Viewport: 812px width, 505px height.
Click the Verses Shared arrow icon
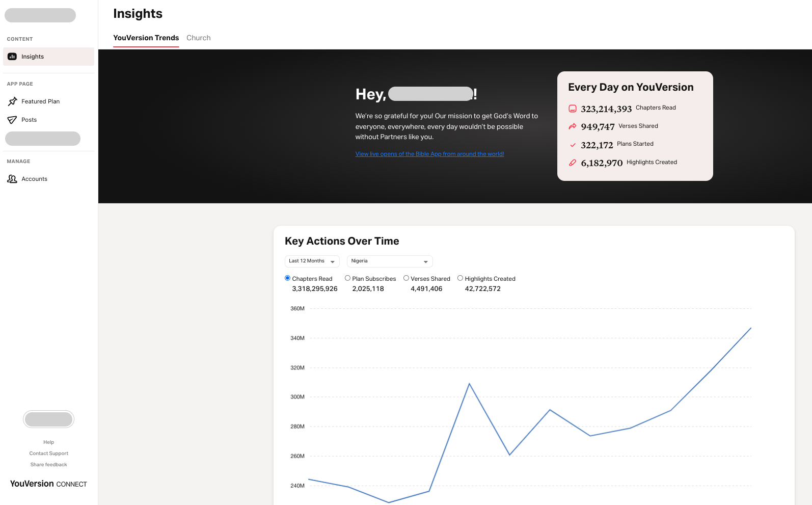point(573,126)
